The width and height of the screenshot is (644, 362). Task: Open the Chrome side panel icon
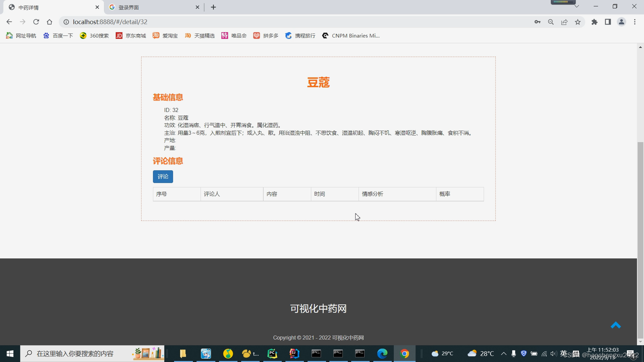click(608, 22)
